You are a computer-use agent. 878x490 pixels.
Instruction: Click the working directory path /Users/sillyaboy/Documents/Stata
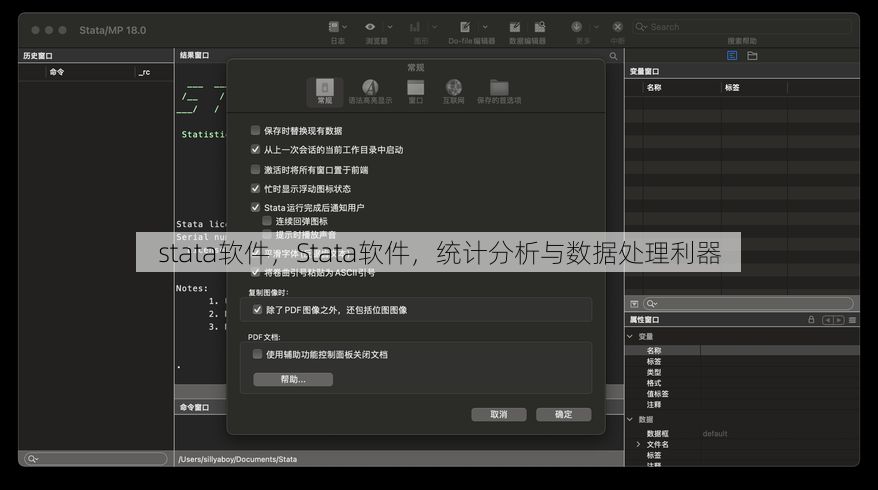tap(237, 459)
